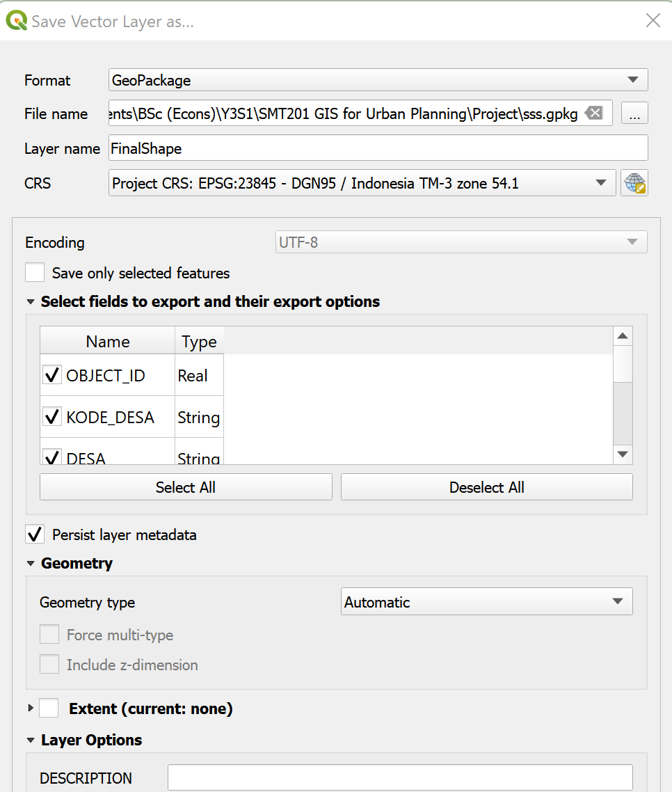Close the Save Vector Layer dialog
672x792 pixels.
click(653, 21)
